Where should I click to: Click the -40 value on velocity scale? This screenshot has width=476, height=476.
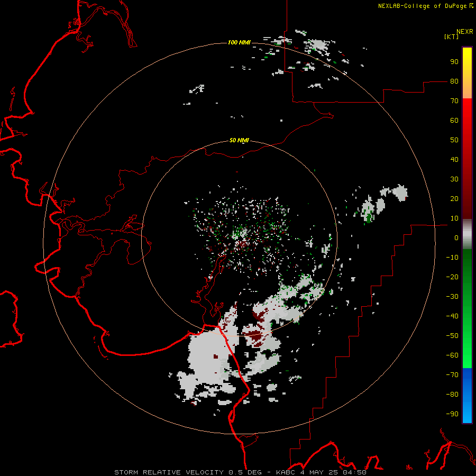pos(452,316)
